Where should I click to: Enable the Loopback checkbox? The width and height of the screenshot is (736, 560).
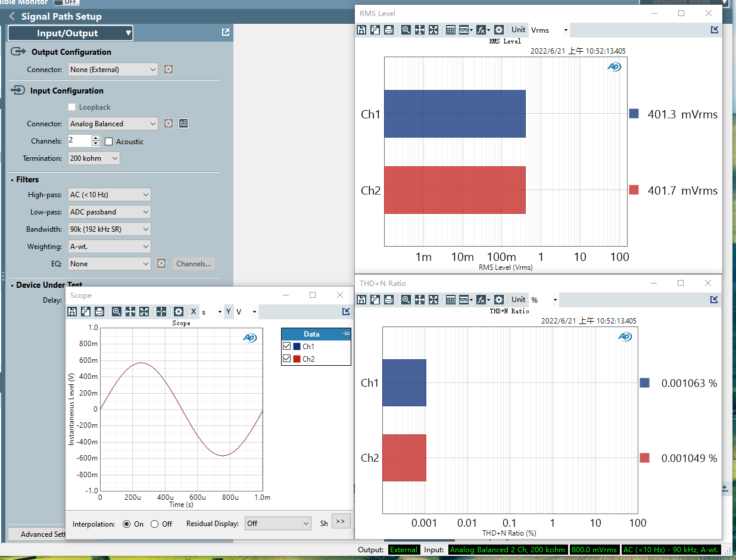(x=71, y=107)
